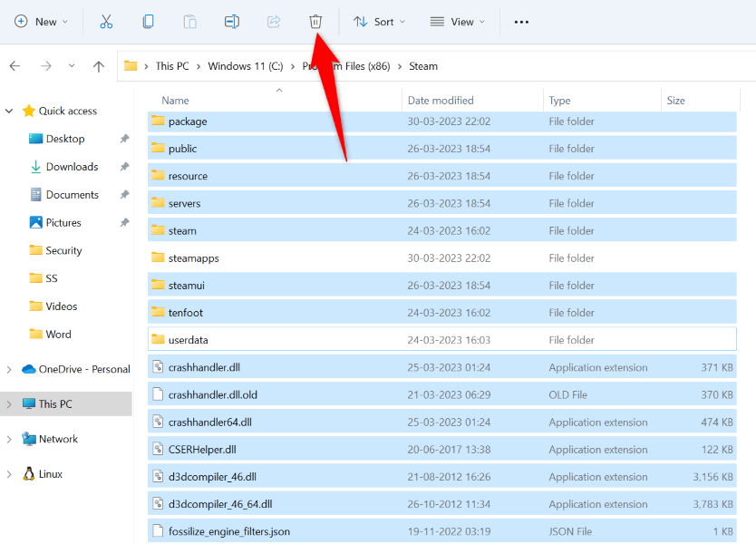
Task: Click the Copy icon in toolbar
Action: click(148, 21)
